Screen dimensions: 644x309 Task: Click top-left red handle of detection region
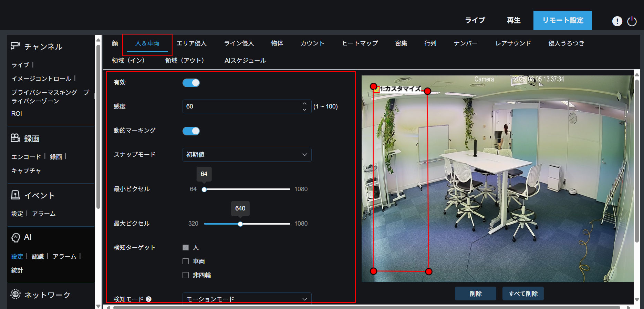pyautogui.click(x=373, y=86)
